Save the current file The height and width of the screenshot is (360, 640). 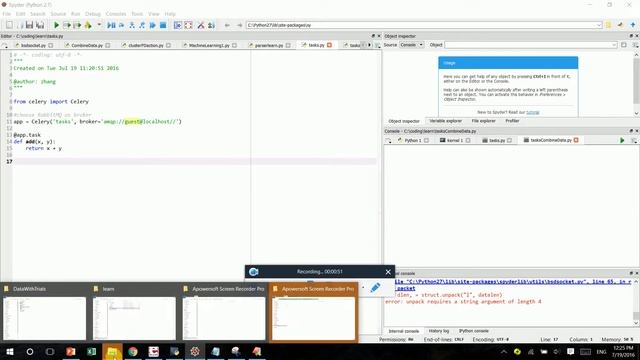29,25
